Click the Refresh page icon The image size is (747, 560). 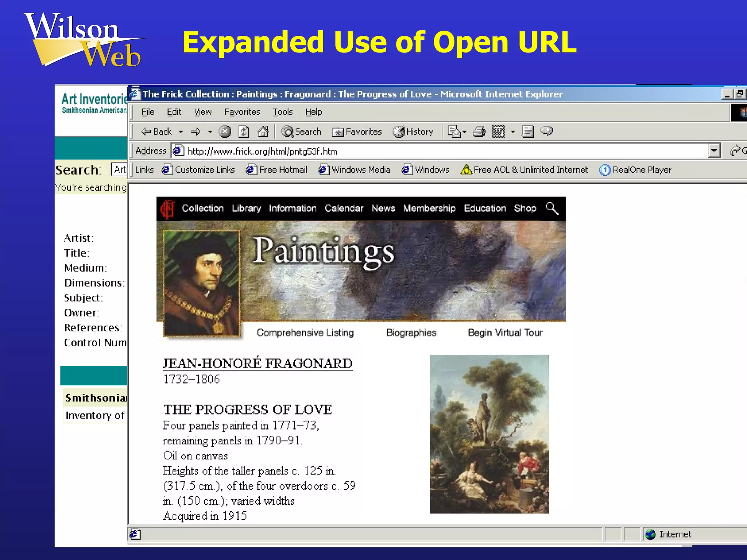244,132
